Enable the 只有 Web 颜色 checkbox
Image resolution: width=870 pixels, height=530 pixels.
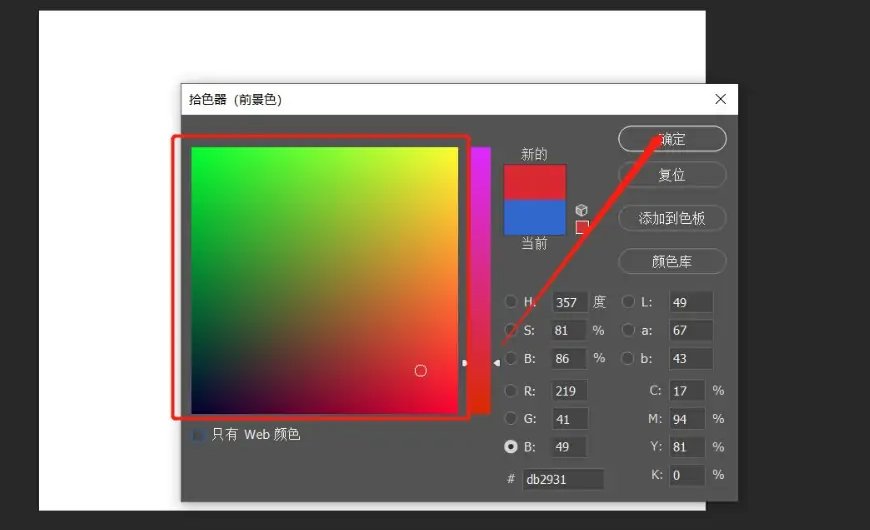click(198, 435)
